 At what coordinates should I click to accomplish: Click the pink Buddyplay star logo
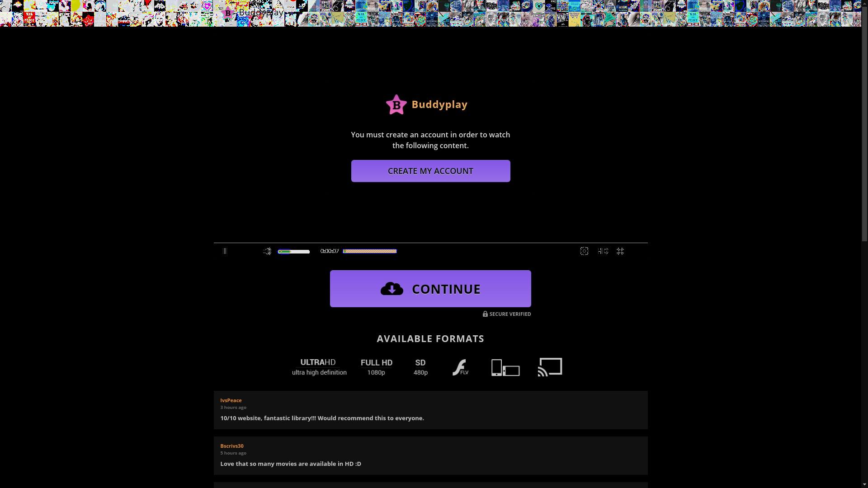396,105
